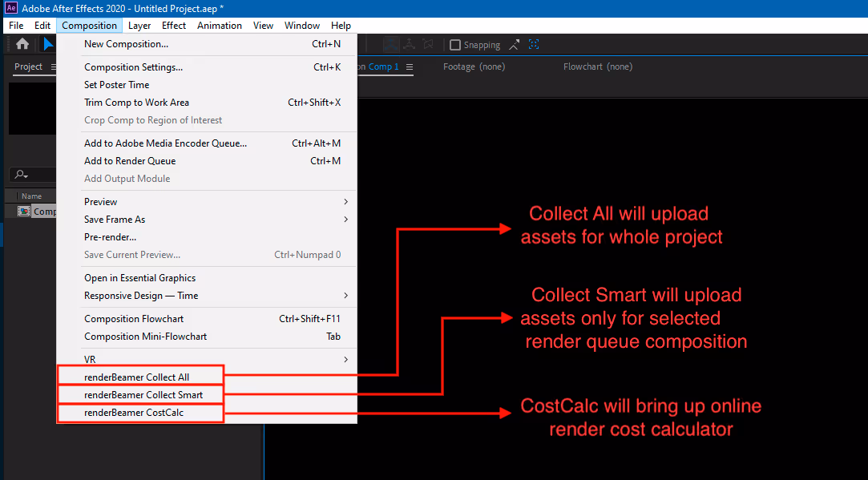Click the Project panel menu icon

pyautogui.click(x=53, y=67)
